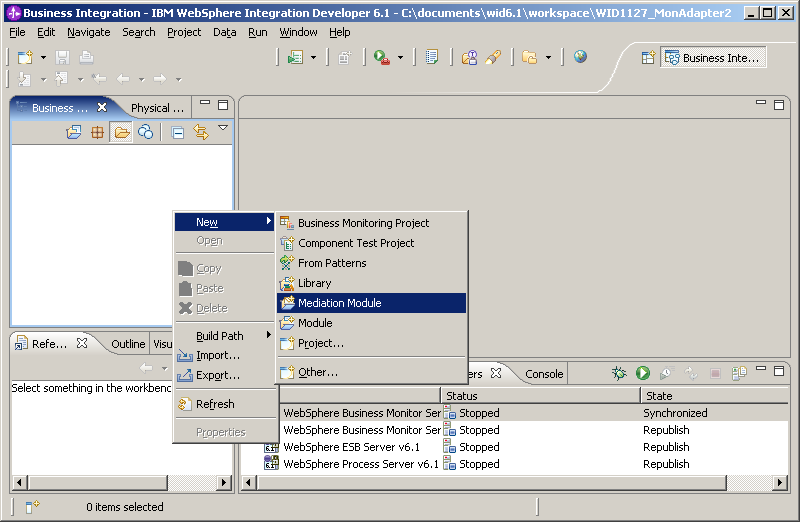The image size is (800, 522).
Task: Click the green start server icon
Action: [643, 373]
